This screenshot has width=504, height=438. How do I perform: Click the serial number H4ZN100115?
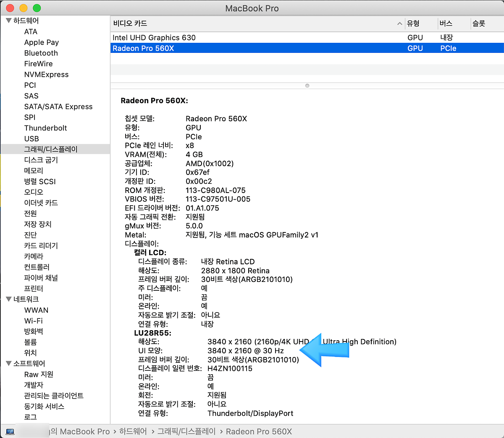pos(230,368)
